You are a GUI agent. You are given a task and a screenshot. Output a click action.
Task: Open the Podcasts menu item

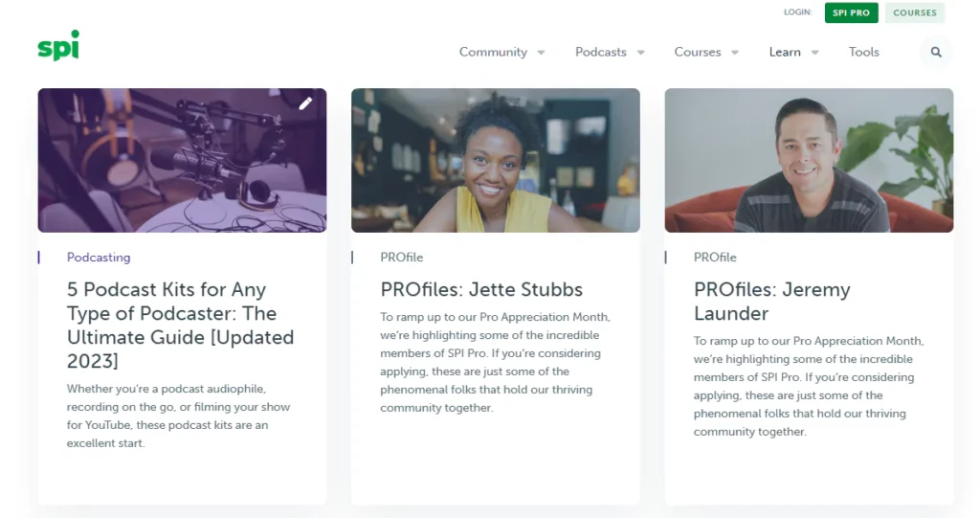(601, 52)
